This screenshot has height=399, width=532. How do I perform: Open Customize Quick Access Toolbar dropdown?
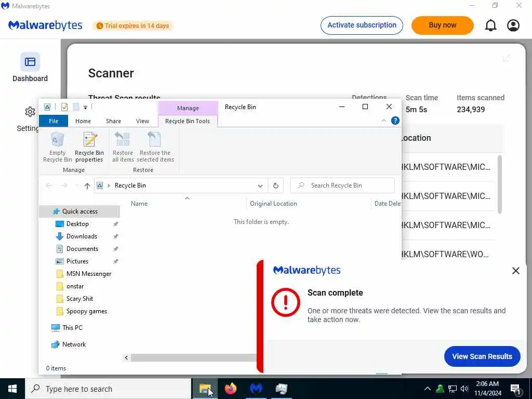tap(86, 107)
